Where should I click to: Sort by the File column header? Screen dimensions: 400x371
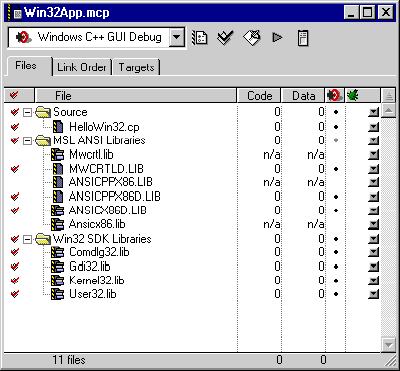[x=136, y=96]
